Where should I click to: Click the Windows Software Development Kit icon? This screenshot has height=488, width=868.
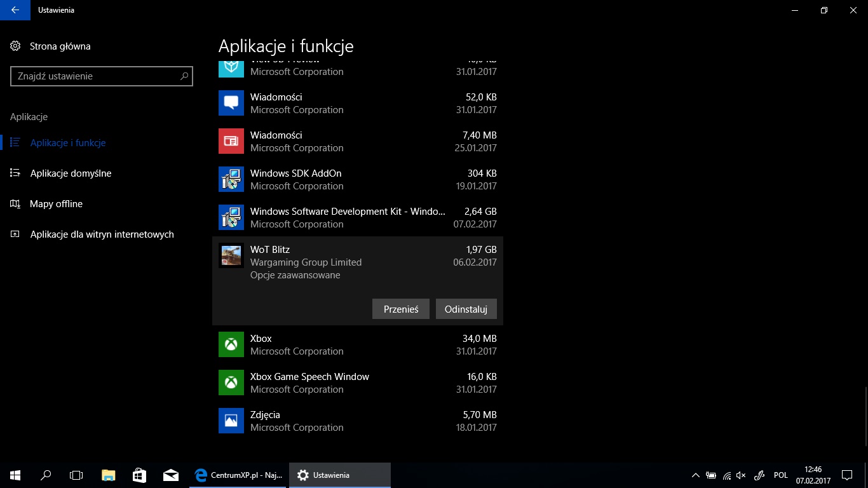click(x=231, y=217)
